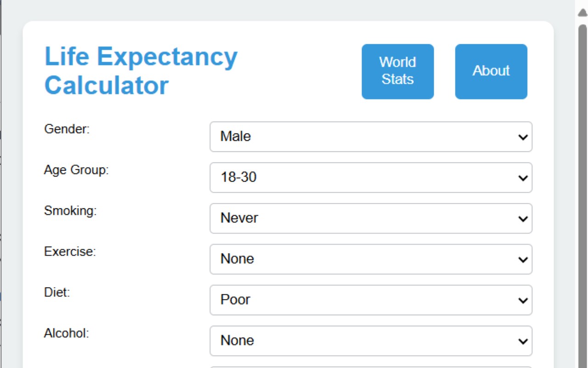Screen dimensions: 588x368
Task: Click the 'Gender:' field label
Action: (67, 129)
